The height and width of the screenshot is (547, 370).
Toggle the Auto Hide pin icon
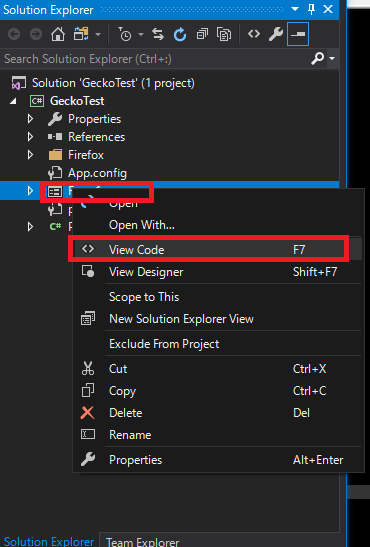[x=312, y=9]
